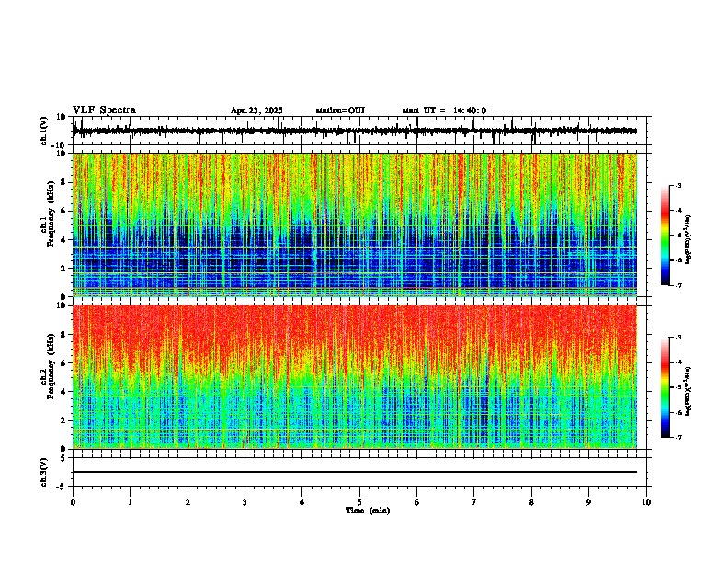Click the ch.1 voltage waveform trace
Viewport: 728px width, 563px height.
pyautogui.click(x=355, y=132)
